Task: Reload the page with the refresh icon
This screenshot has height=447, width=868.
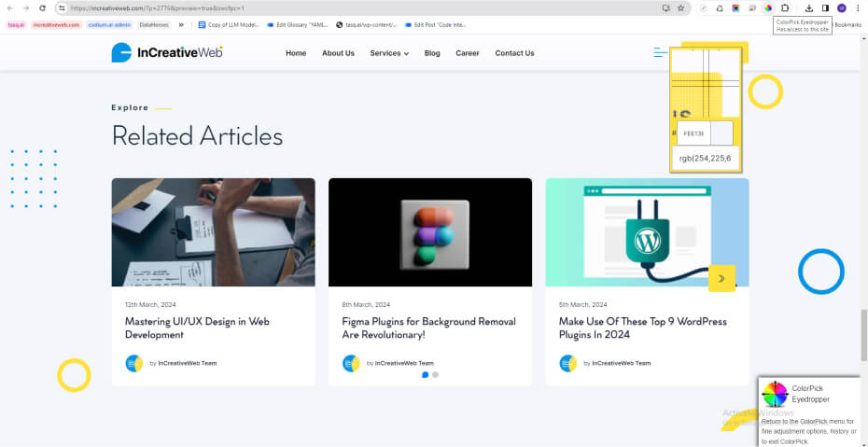Action: click(x=42, y=7)
